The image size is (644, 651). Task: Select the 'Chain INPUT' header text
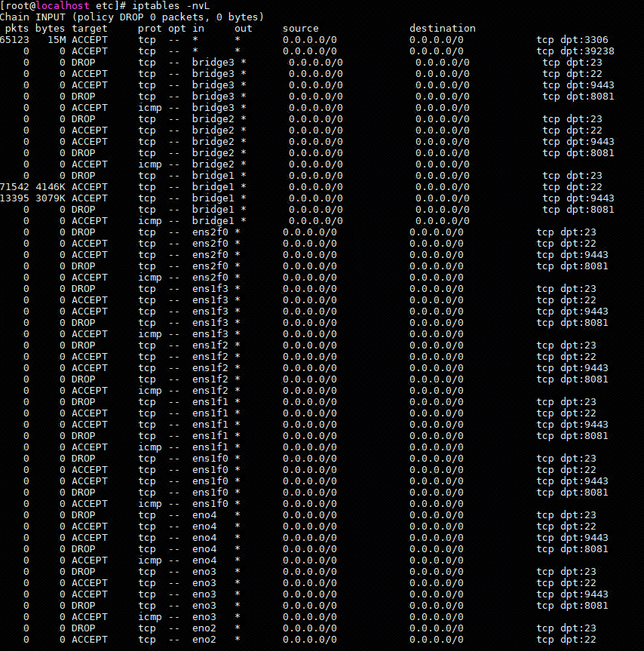coord(32,17)
